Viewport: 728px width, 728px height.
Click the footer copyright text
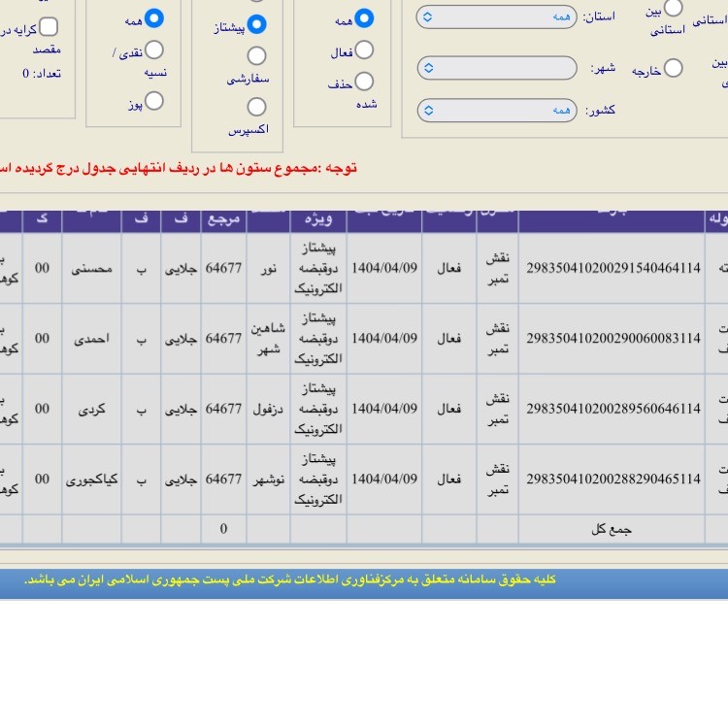coord(289,579)
